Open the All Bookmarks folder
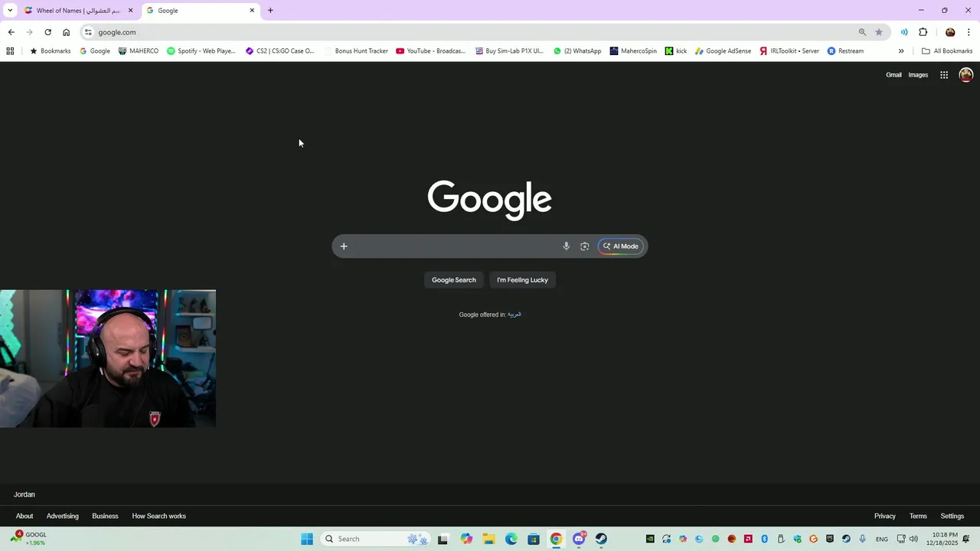This screenshot has width=980, height=551. tap(947, 51)
